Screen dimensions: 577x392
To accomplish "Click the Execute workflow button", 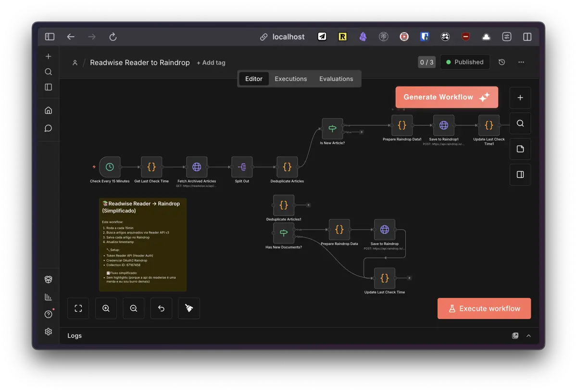I will coord(484,308).
